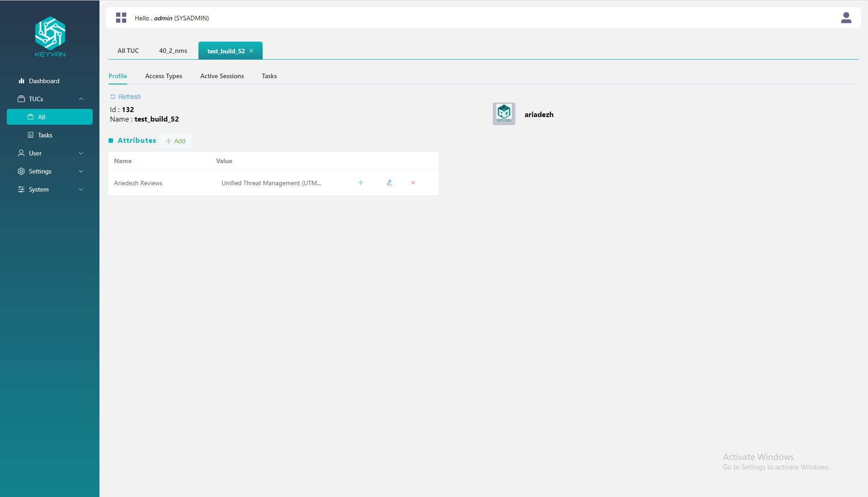This screenshot has height=497, width=868.
Task: Click the Keyvan logo in sidebar
Action: tap(50, 37)
